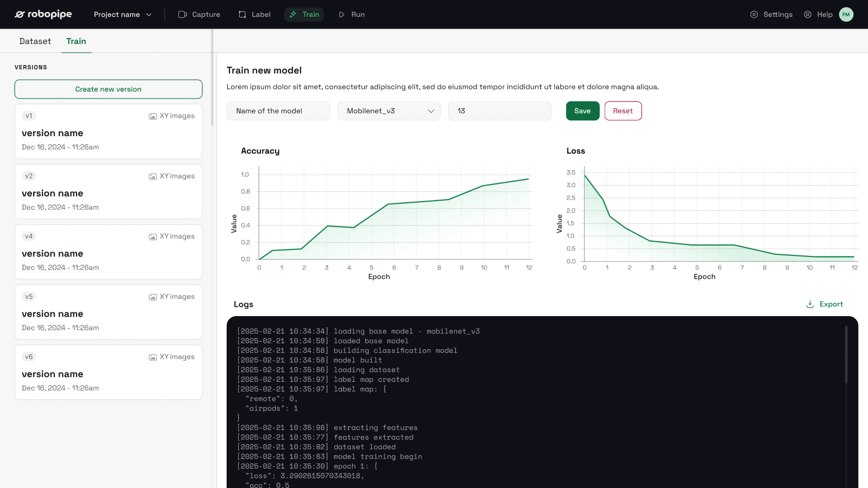
Task: Save the new model
Action: click(583, 111)
